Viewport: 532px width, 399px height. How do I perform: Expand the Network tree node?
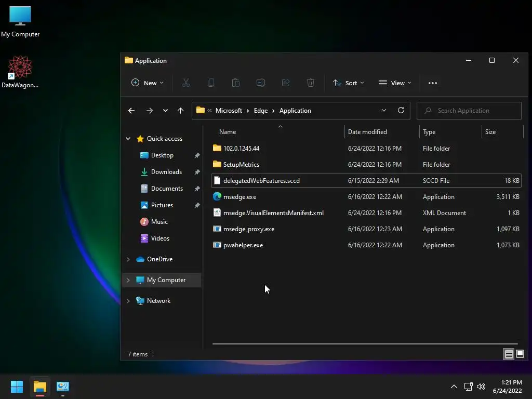[128, 301]
